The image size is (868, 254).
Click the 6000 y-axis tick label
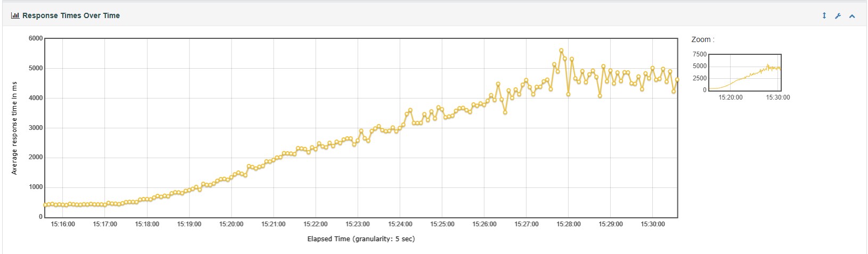click(36, 39)
